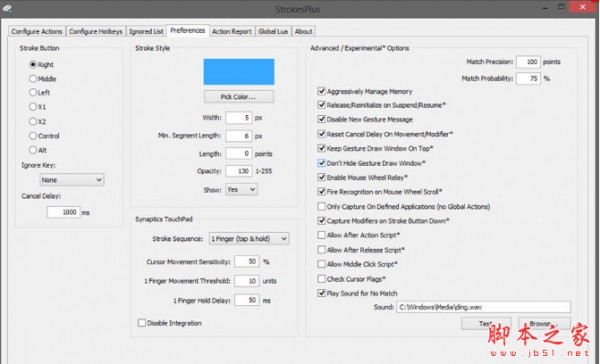Click the Cancel Delay input field

pyautogui.click(x=64, y=212)
